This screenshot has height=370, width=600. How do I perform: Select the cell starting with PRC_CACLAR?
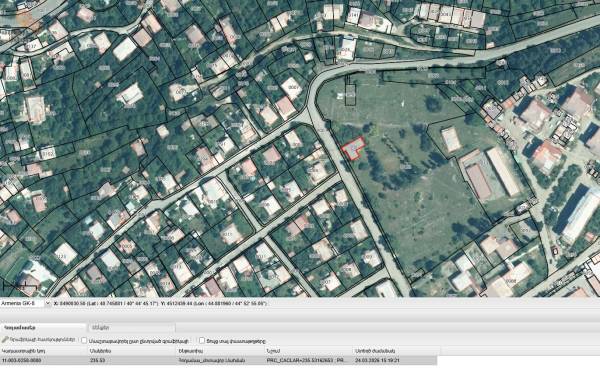308,360
